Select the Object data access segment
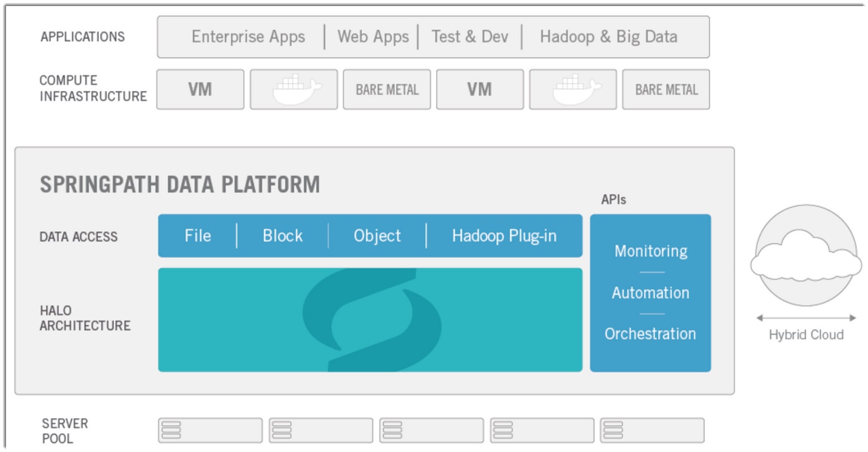 click(x=377, y=236)
